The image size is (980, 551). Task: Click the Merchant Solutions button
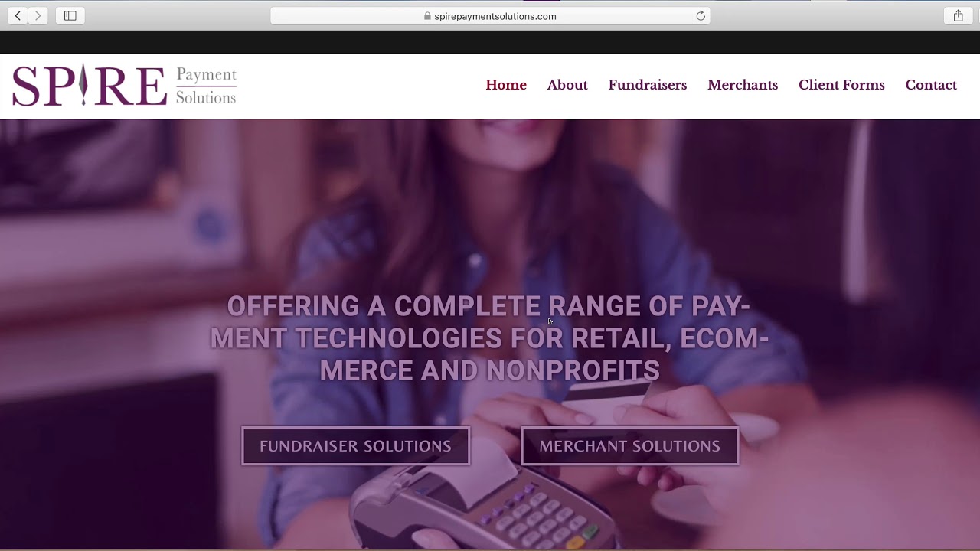[x=630, y=445]
